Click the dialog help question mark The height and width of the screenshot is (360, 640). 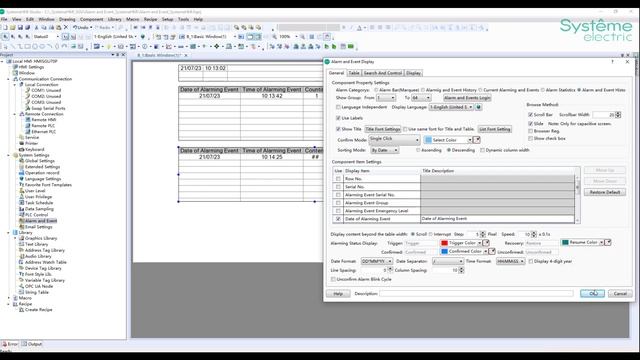tap(612, 62)
